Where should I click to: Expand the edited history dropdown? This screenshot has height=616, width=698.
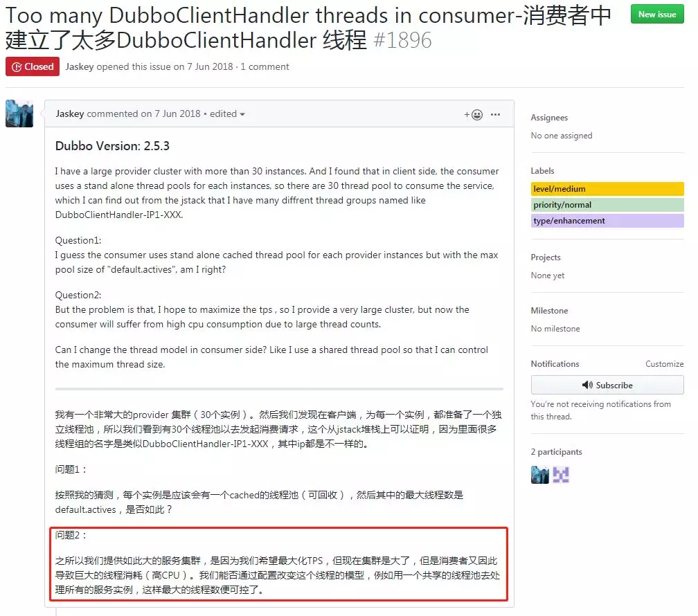pos(227,114)
